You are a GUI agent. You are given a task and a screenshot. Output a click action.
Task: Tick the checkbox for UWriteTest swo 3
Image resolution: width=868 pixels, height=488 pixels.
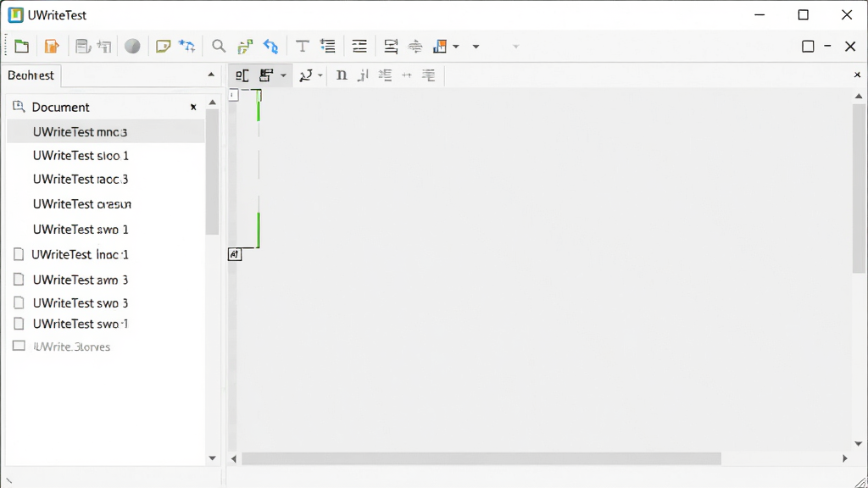(19, 302)
